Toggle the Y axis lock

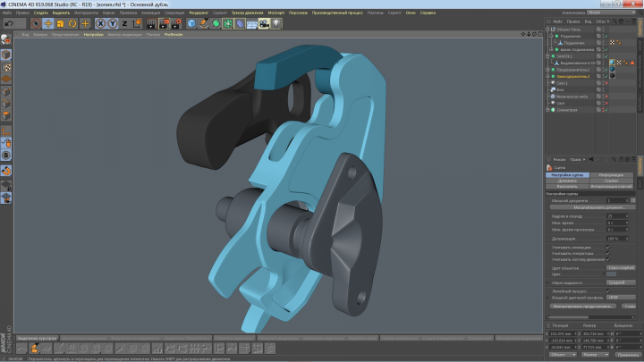point(112,23)
